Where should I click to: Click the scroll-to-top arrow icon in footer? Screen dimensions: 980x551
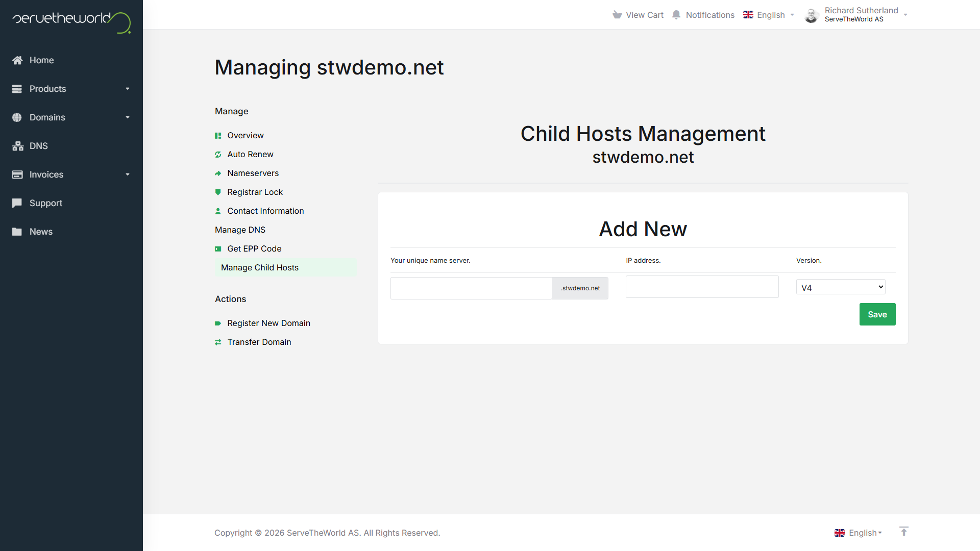903,532
